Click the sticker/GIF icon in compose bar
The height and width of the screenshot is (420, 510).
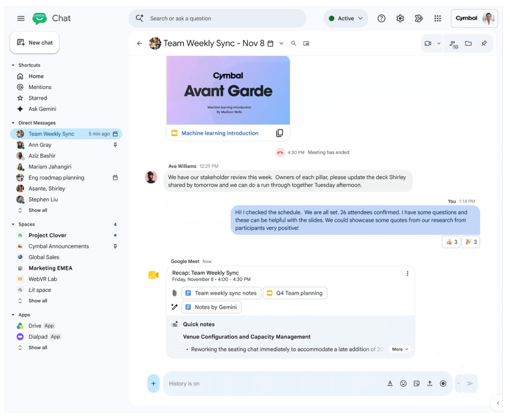point(417,384)
